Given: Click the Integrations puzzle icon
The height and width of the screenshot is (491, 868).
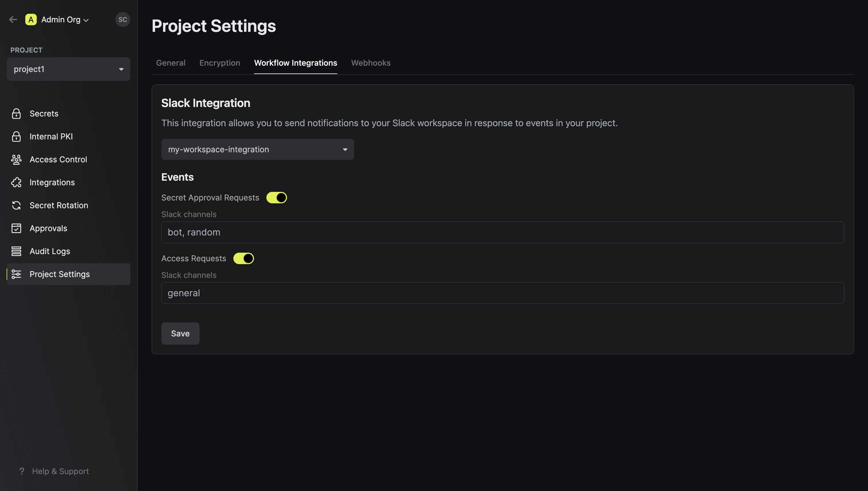Looking at the screenshot, I should pos(16,182).
